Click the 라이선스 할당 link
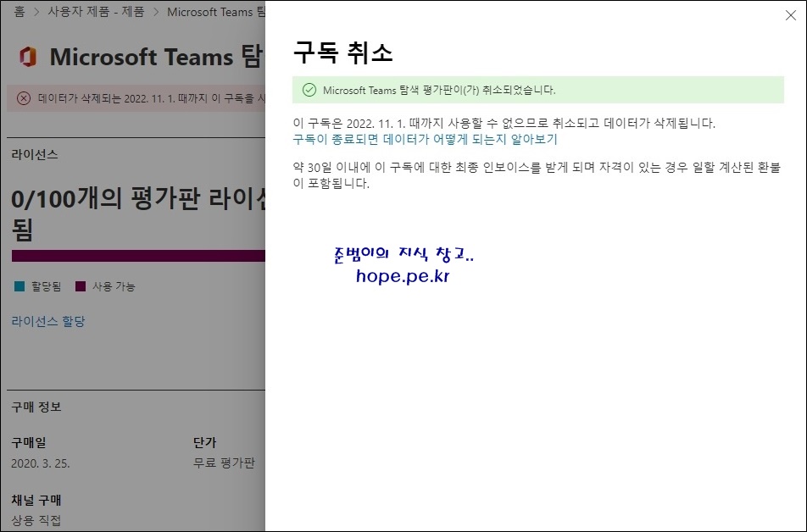 (x=48, y=322)
